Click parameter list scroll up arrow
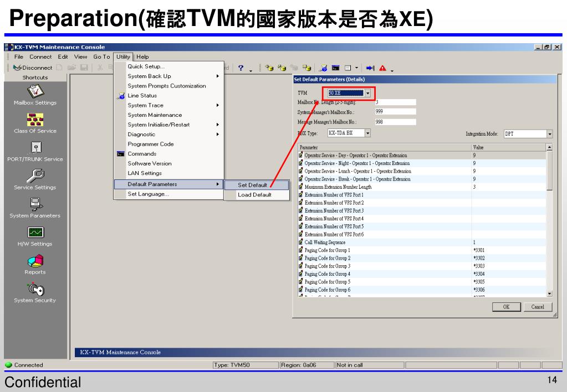The image size is (567, 392). [x=549, y=147]
